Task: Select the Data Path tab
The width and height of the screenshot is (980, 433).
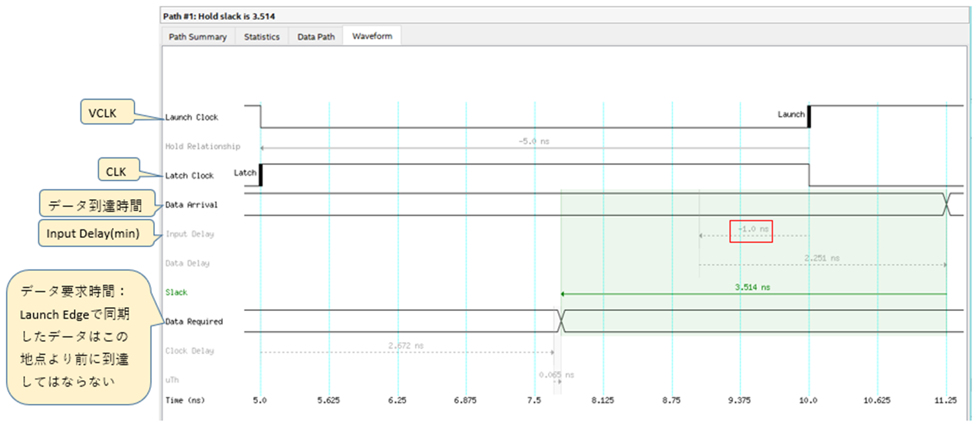Action: (316, 37)
